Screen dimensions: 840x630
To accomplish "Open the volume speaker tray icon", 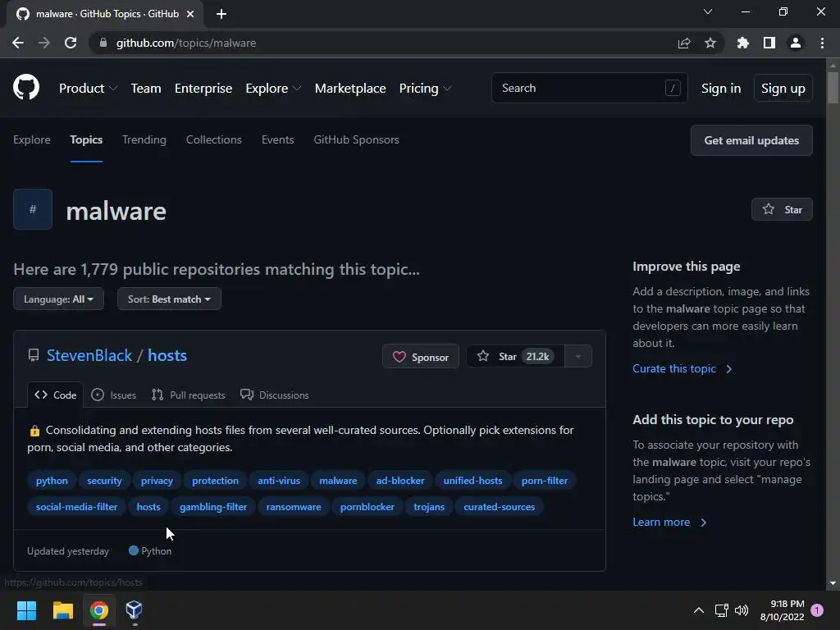I will [x=742, y=609].
